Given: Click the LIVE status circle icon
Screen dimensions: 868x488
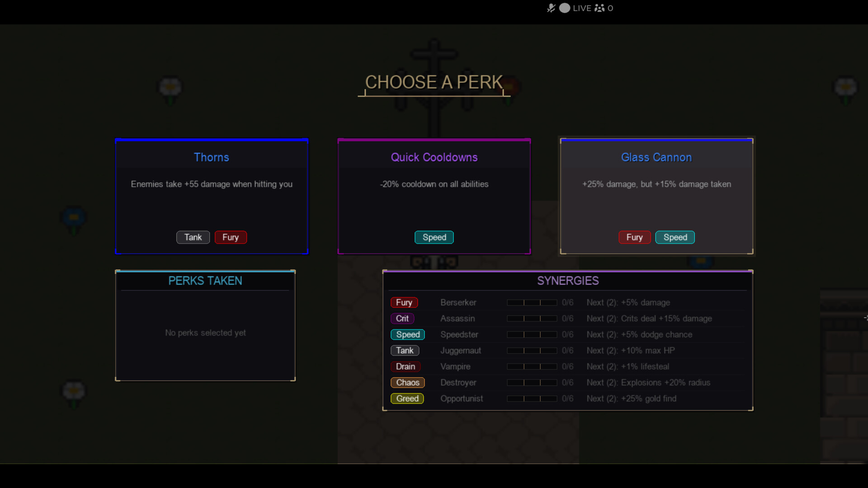Looking at the screenshot, I should pos(564,8).
